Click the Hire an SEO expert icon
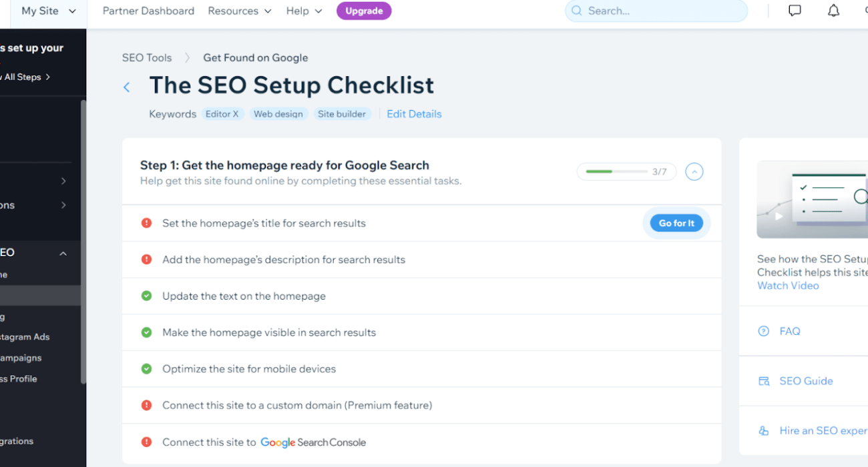Screen dimensions: 868x467 [x=764, y=431]
